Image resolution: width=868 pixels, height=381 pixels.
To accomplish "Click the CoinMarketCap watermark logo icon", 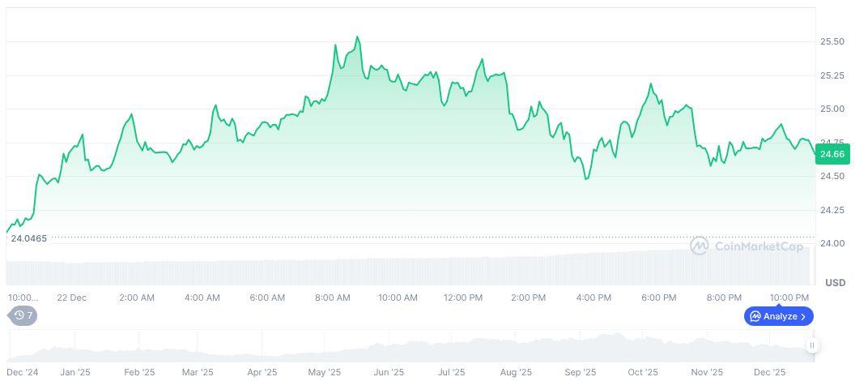I will pyautogui.click(x=700, y=245).
